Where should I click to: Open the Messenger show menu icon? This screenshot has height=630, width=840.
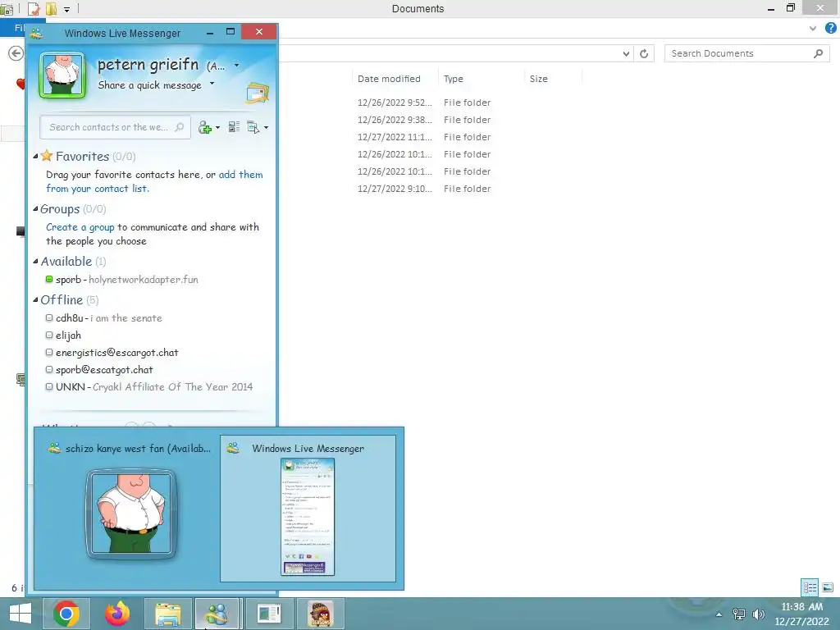tap(253, 127)
